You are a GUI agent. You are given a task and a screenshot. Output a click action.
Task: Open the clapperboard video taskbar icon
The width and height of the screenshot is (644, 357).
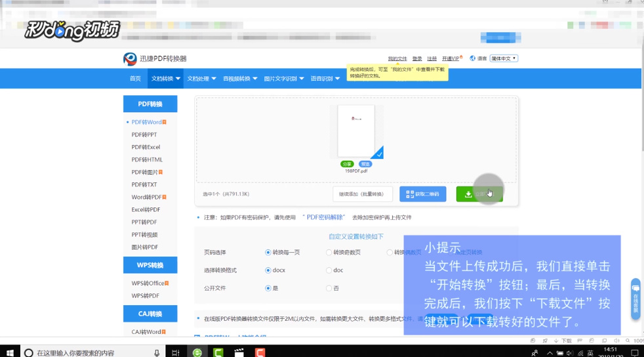tap(239, 352)
